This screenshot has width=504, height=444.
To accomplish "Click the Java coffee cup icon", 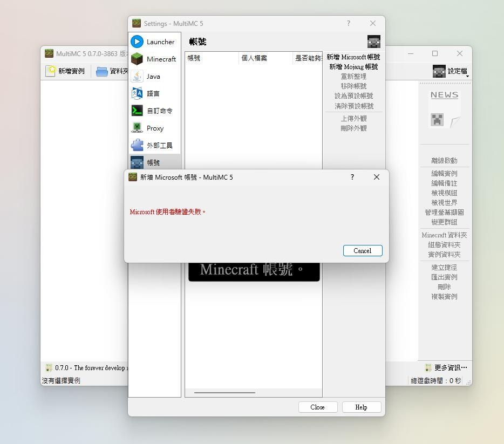I will [137, 77].
